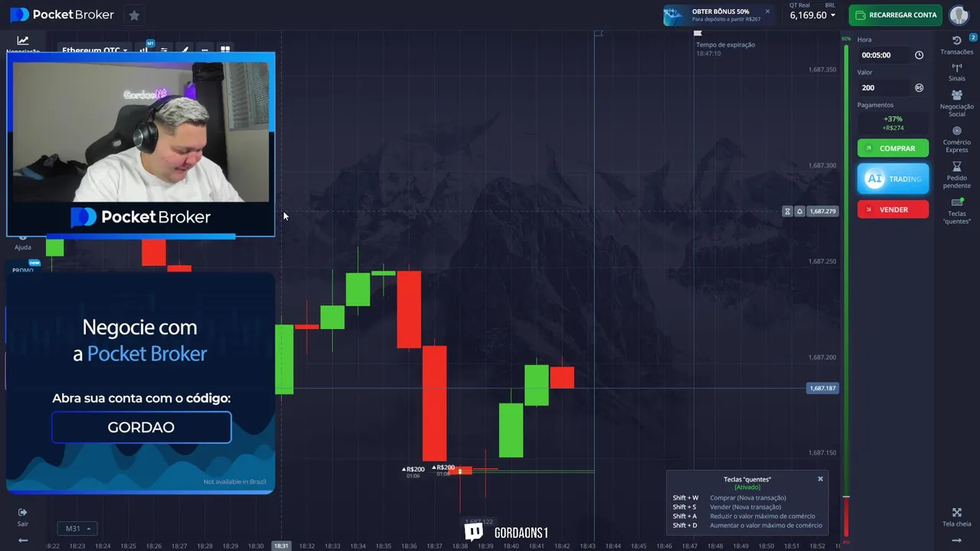
Task: Open the Ethereum OTC asset dropdown
Action: [x=95, y=50]
